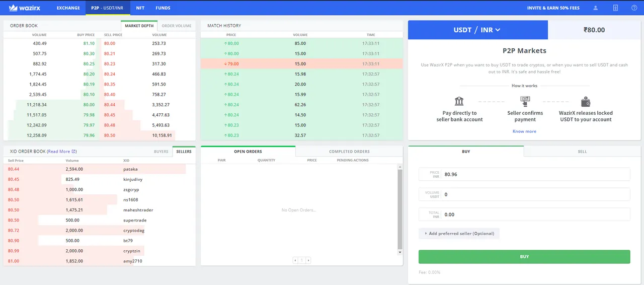Image resolution: width=644 pixels, height=285 pixels.
Task: Click the ₹80.00 price display
Action: [594, 30]
